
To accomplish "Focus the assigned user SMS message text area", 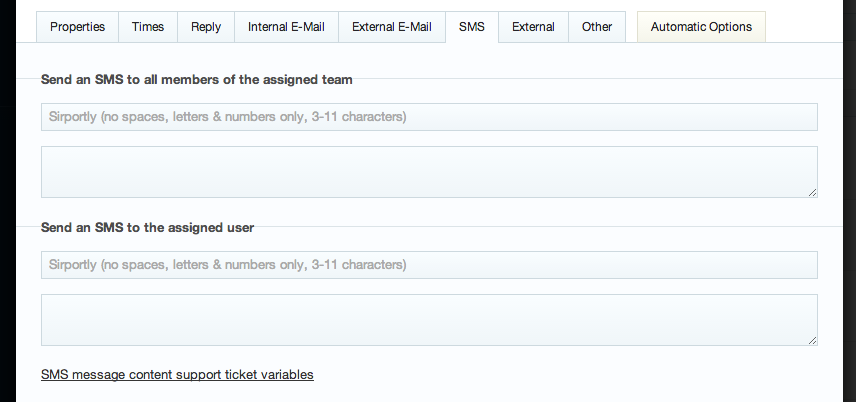I will click(429, 320).
